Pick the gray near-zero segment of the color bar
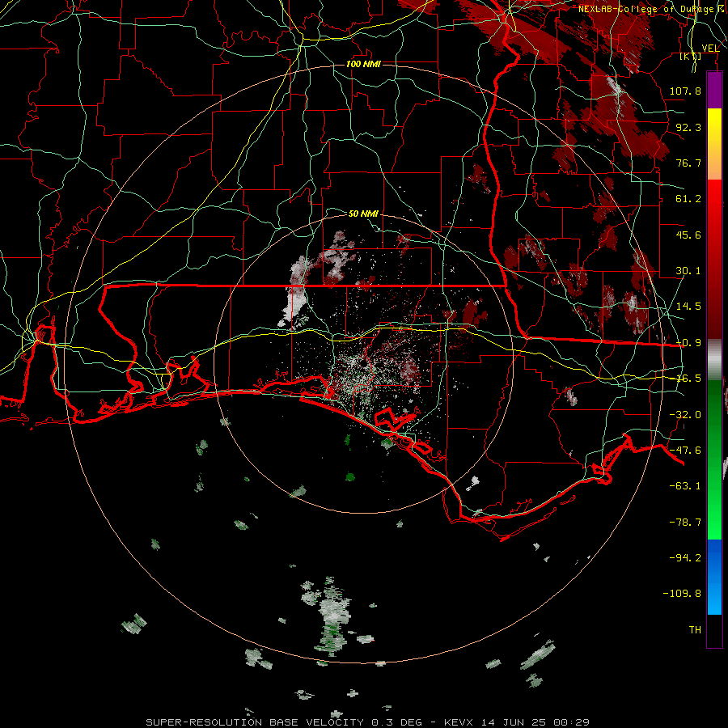Screen dimensions: 728x728 [x=714, y=360]
